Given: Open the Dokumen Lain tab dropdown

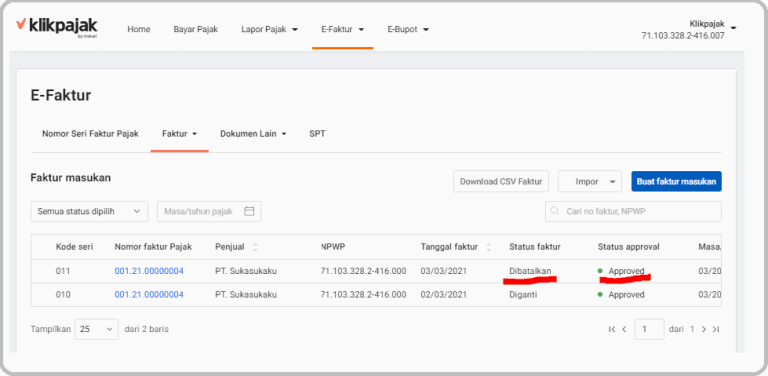Looking at the screenshot, I should 253,134.
